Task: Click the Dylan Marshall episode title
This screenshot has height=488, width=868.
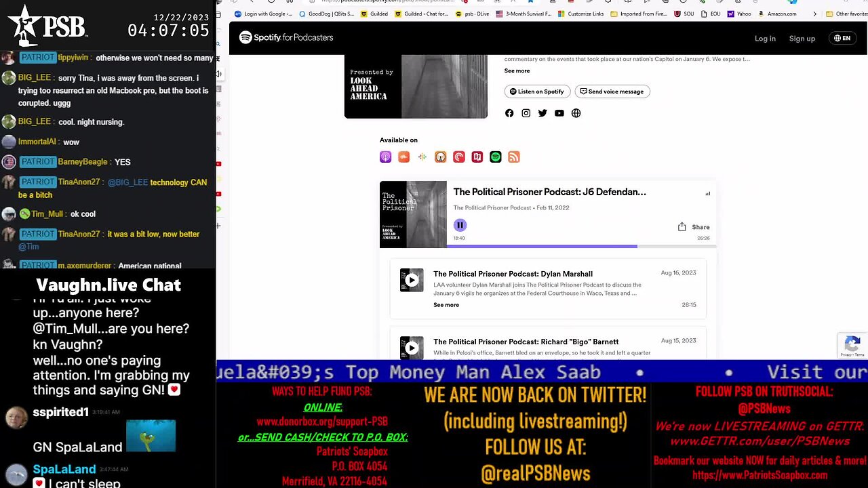Action: pyautogui.click(x=513, y=274)
